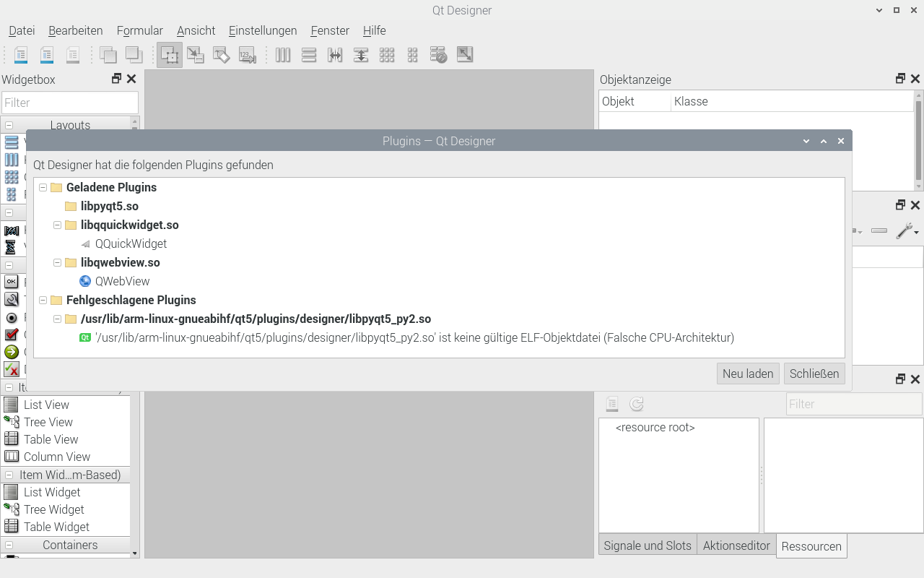Select the Radio Button icon in Widgetbox
924x578 pixels.
click(12, 318)
